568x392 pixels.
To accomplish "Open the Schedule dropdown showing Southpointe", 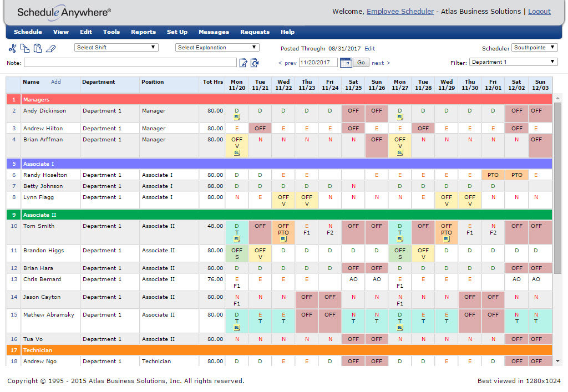I will 534,47.
